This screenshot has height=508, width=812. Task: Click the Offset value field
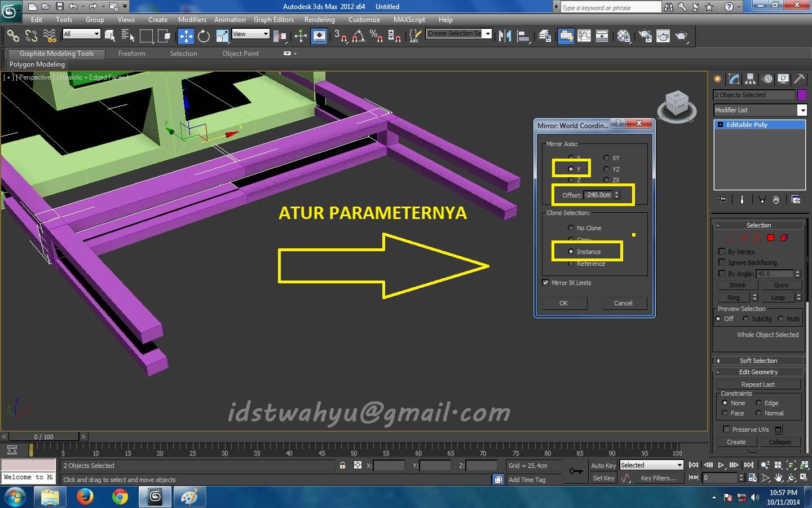point(598,195)
